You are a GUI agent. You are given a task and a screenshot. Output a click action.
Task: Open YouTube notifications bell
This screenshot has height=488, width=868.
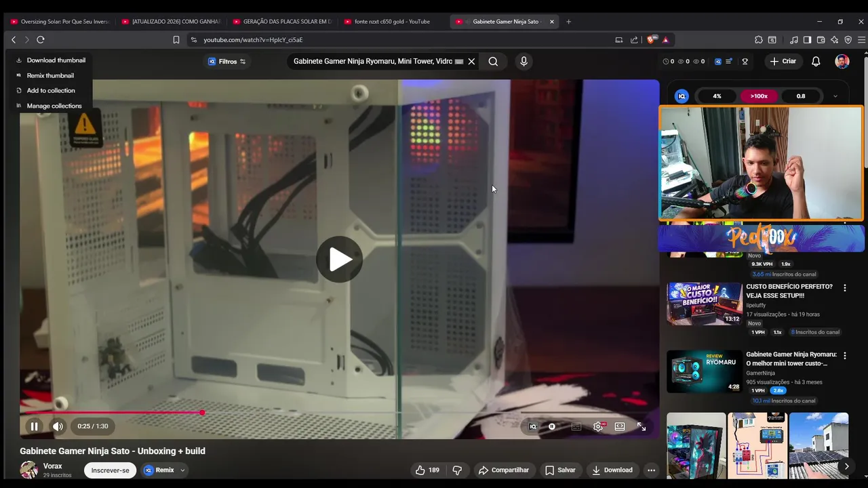point(816,61)
